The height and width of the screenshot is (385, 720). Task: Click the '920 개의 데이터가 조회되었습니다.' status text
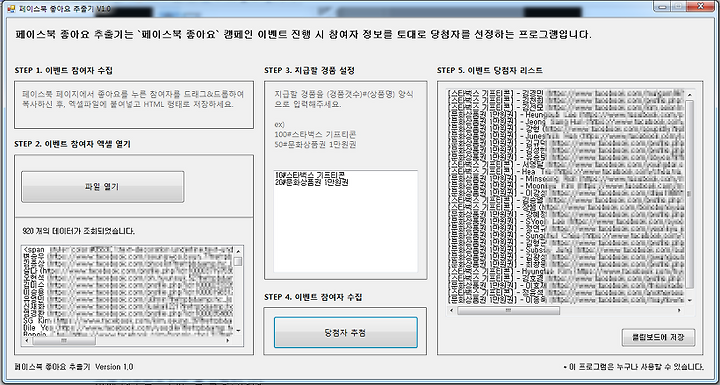(79, 231)
